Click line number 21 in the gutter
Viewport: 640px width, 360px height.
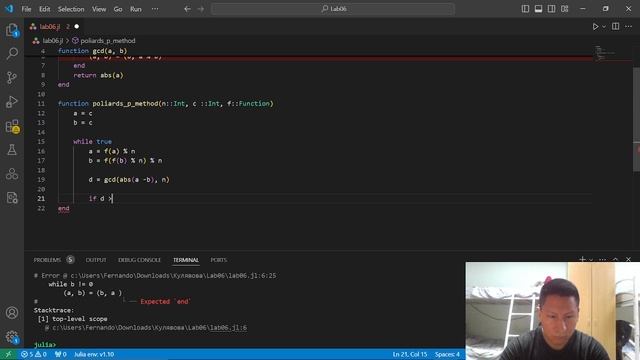click(41, 199)
